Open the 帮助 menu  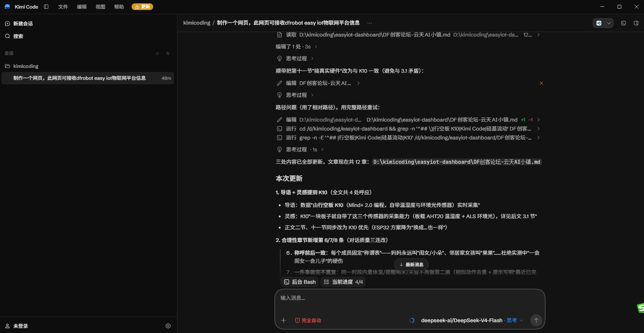pyautogui.click(x=119, y=7)
